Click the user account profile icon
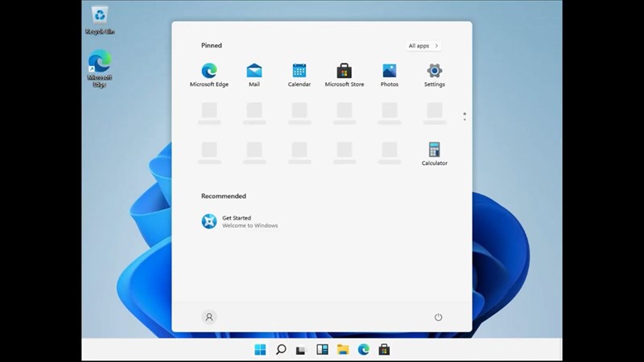This screenshot has height=362, width=644. click(x=209, y=317)
